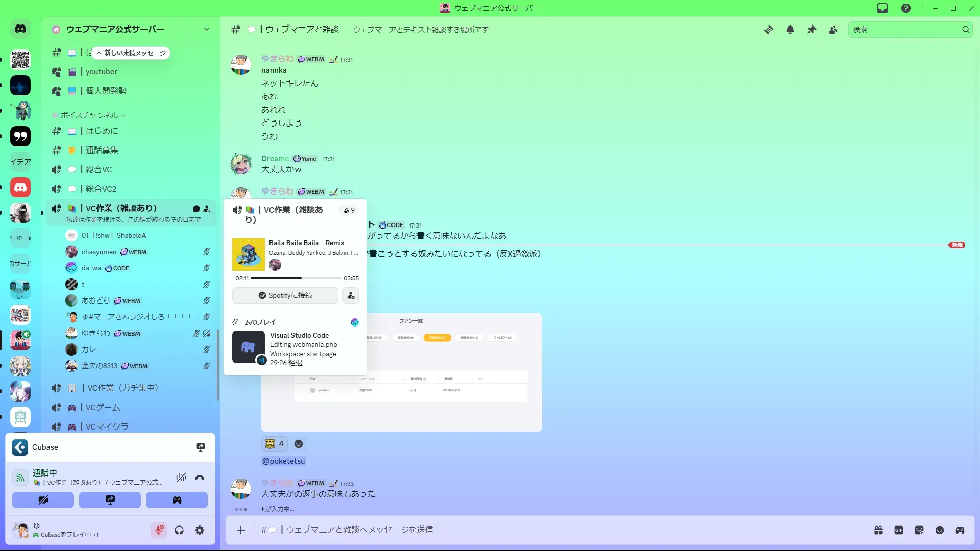Viewport: 980px width, 551px height.
Task: Select the 総合VC voice channel
Action: point(99,169)
